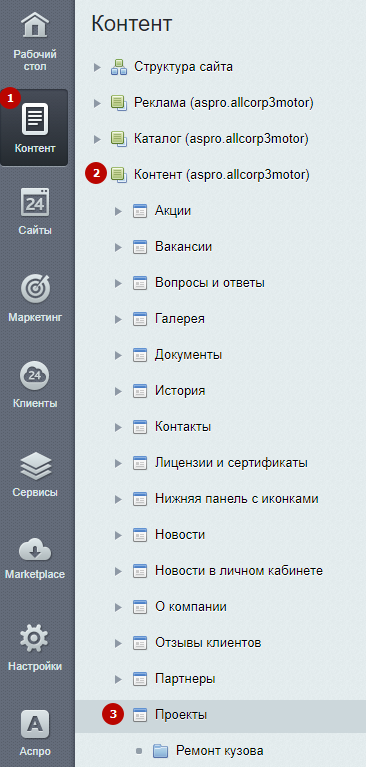The height and width of the screenshot is (767, 366).
Task: Open the Маркетинг menu label
Action: (35, 317)
